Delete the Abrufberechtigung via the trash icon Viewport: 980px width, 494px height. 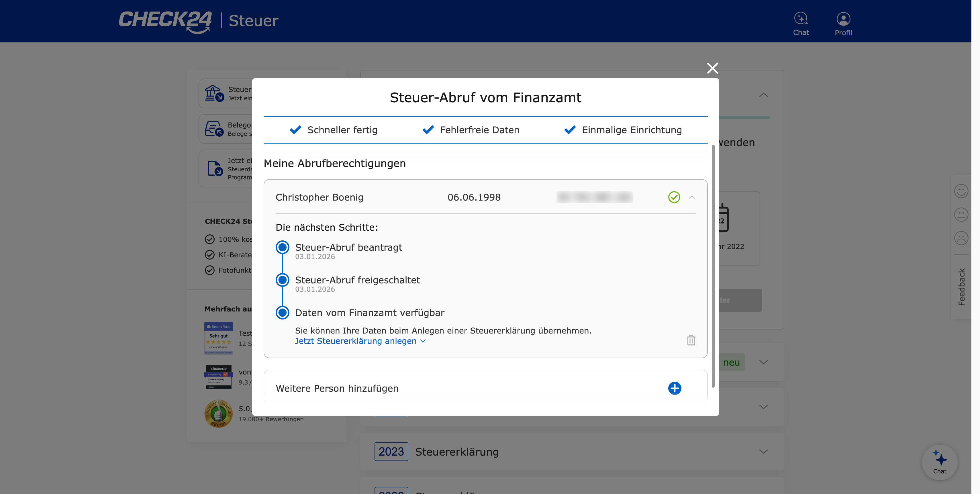click(x=691, y=340)
